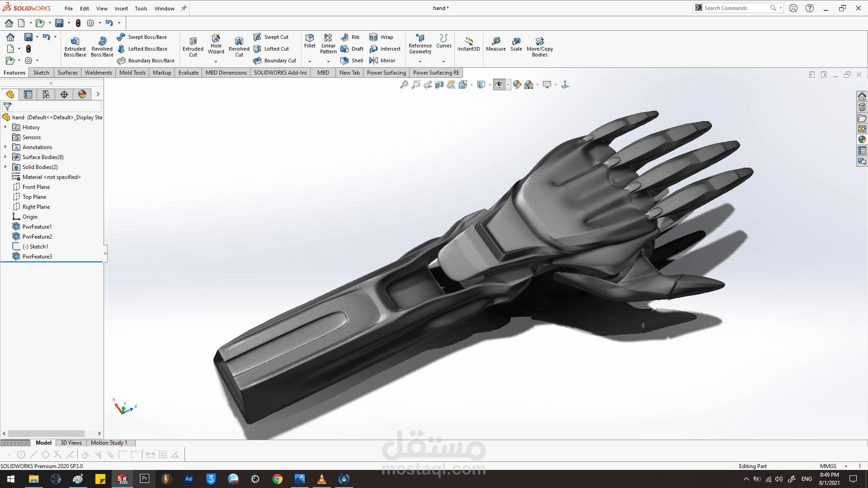Open the Motion Study 1 tab

pyautogui.click(x=109, y=443)
